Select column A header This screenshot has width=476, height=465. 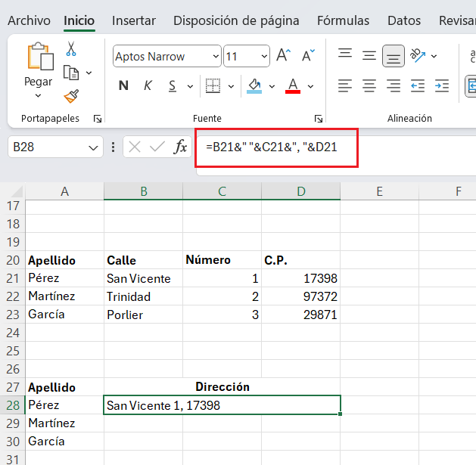point(64,191)
